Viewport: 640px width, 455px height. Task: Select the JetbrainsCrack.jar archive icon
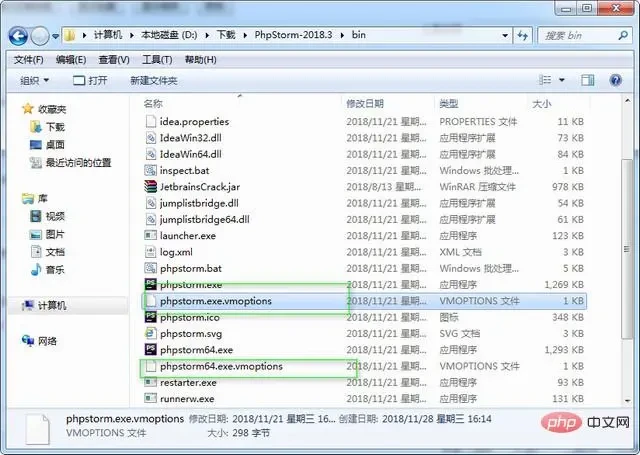[151, 187]
